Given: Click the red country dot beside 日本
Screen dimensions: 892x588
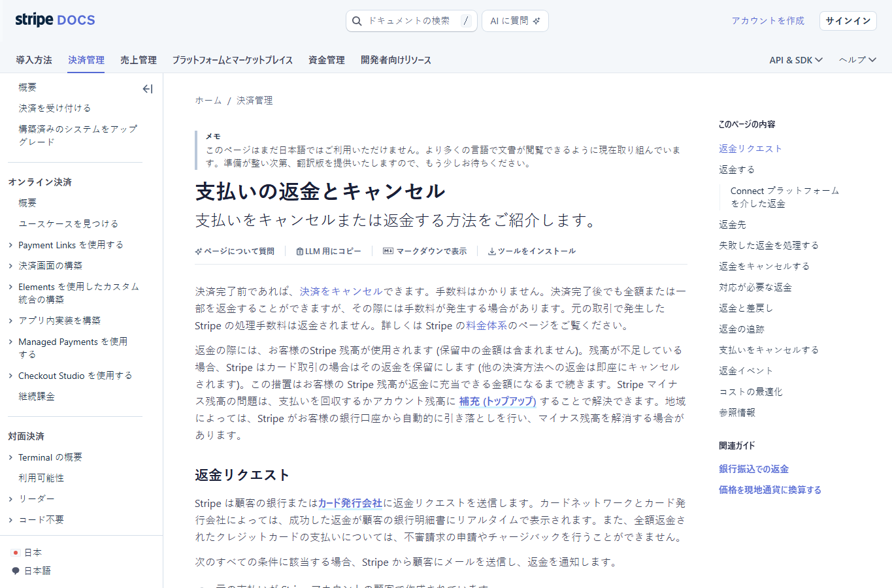Looking at the screenshot, I should (x=16, y=553).
